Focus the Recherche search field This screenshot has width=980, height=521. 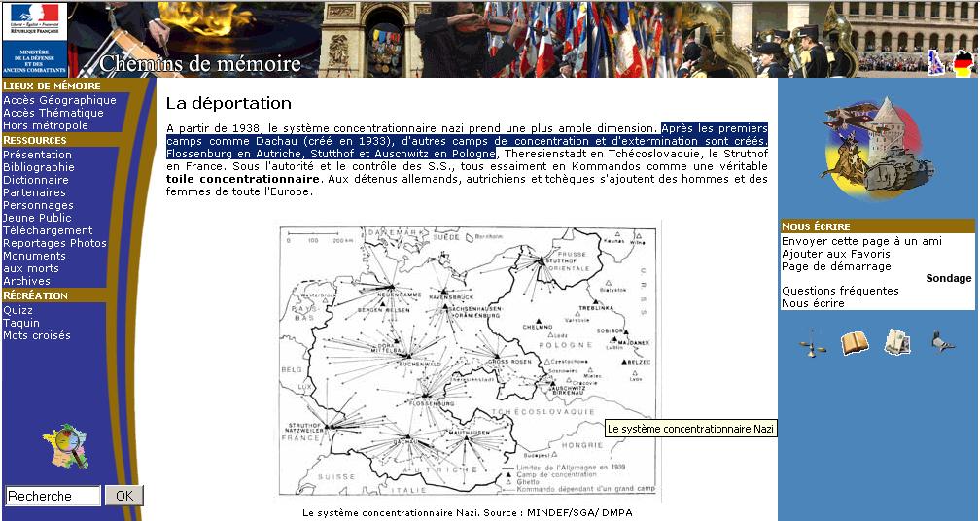tap(52, 496)
